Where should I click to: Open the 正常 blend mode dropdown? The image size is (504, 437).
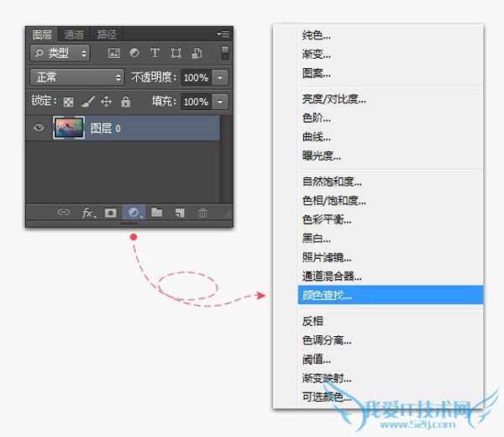(77, 77)
